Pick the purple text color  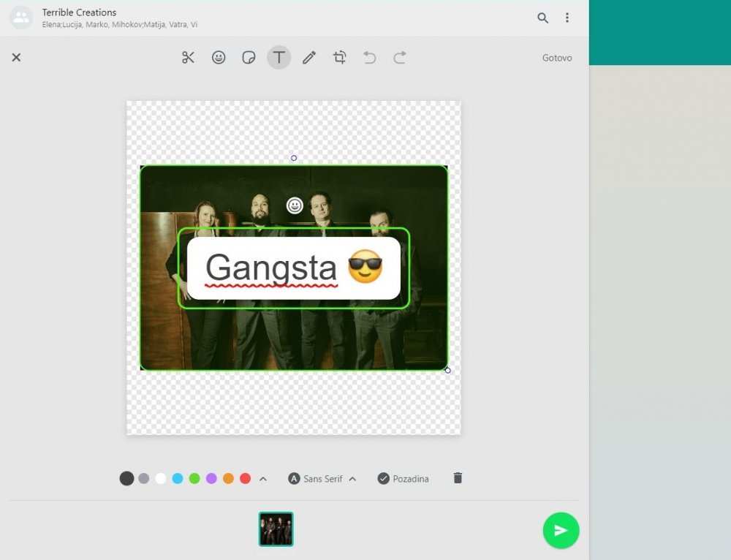tap(211, 478)
